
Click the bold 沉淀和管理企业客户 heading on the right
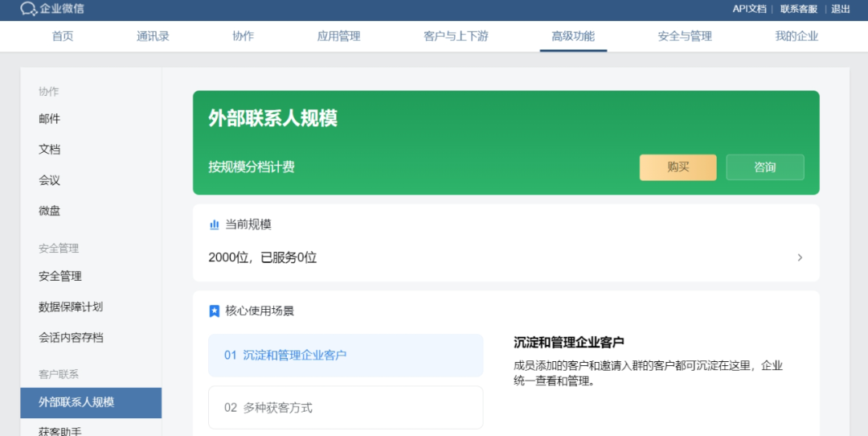tap(569, 343)
